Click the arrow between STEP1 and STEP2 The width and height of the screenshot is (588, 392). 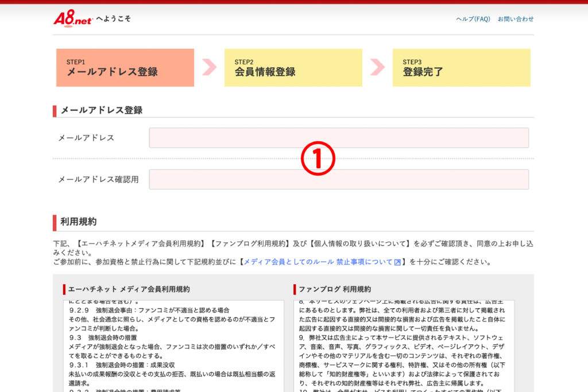click(209, 67)
